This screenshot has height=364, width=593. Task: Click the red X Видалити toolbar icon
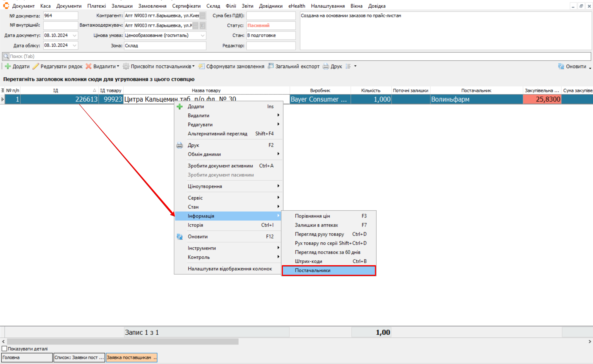(88, 66)
